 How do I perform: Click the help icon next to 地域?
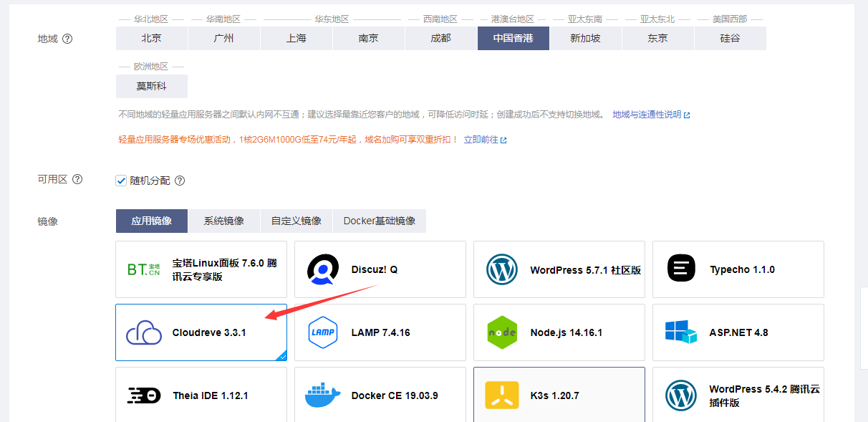[67, 39]
